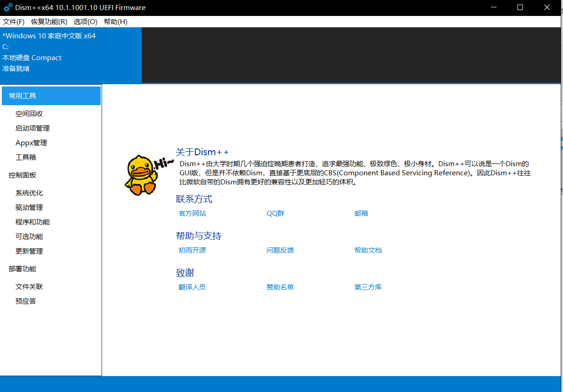The image size is (563, 392).
Task: Click the 帮助与支持 heading
Action: click(199, 236)
